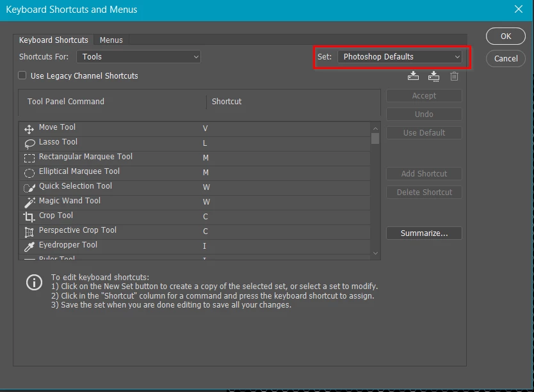Click the Move Tool icon in list
This screenshot has height=392, width=534.
29,129
